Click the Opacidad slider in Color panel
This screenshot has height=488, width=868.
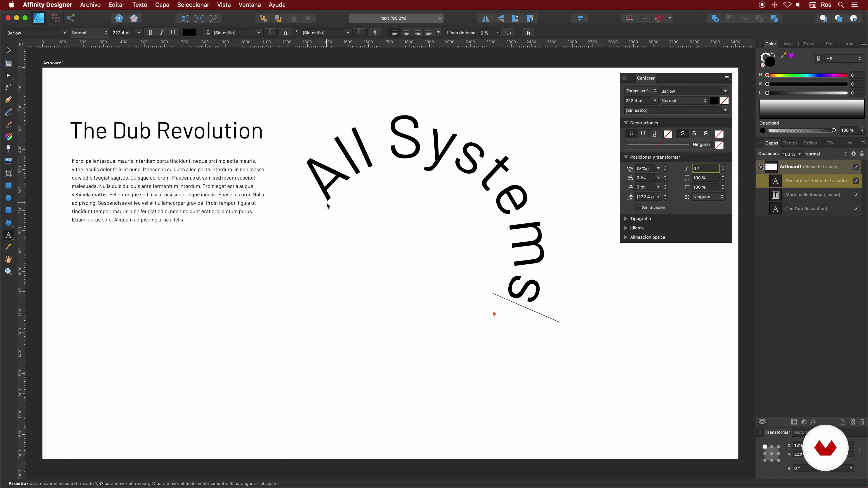[x=801, y=130]
